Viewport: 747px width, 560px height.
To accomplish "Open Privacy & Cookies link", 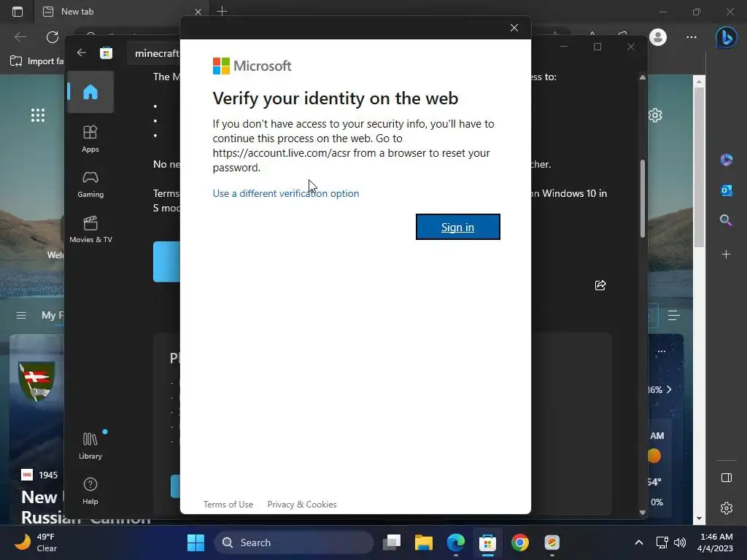I will click(302, 505).
